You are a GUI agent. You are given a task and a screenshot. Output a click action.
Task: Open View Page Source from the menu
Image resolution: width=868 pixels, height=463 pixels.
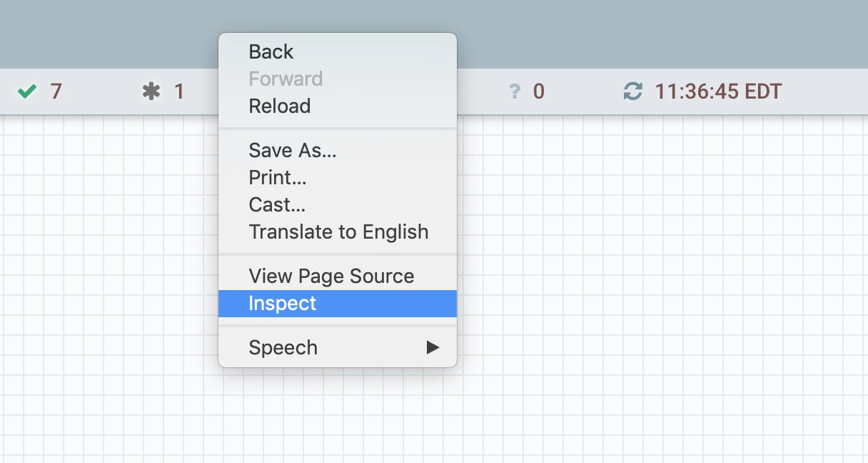click(338, 276)
